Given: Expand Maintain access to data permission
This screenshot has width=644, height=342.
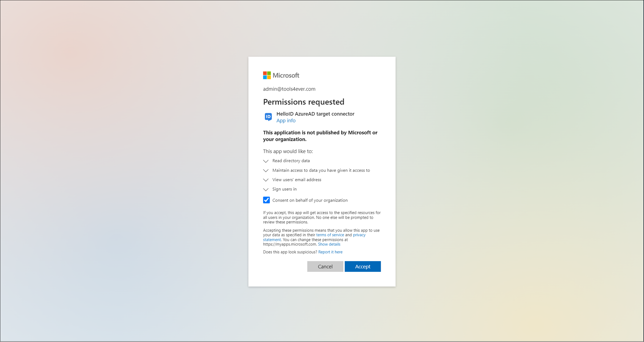Looking at the screenshot, I should click(x=266, y=170).
